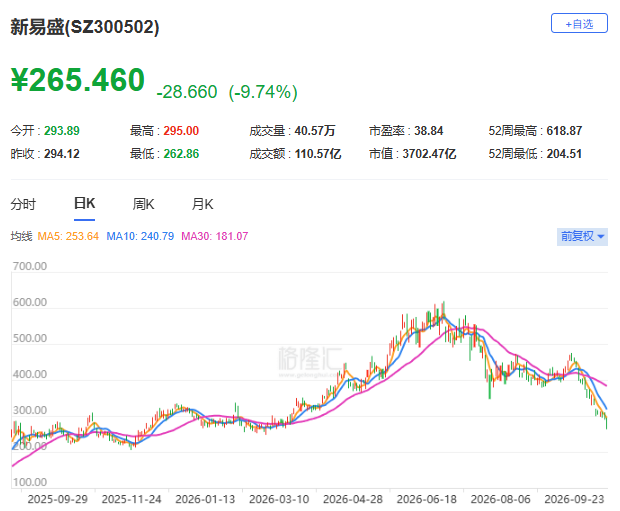Click the 52周最高 value 618.87
Image resolution: width=620 pixels, height=511 pixels.
pos(564,131)
